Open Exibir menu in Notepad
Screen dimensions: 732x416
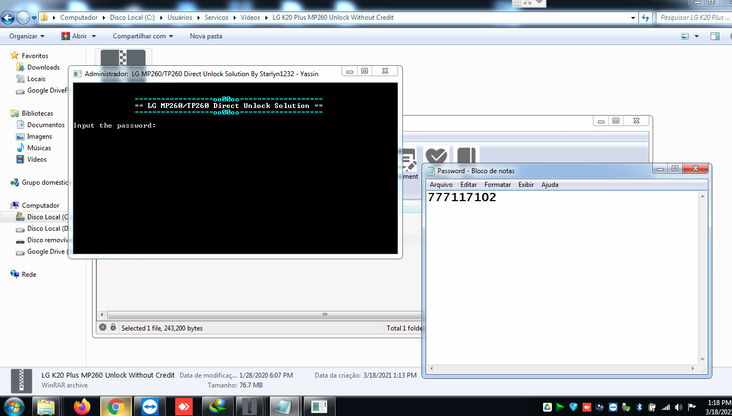[526, 184]
